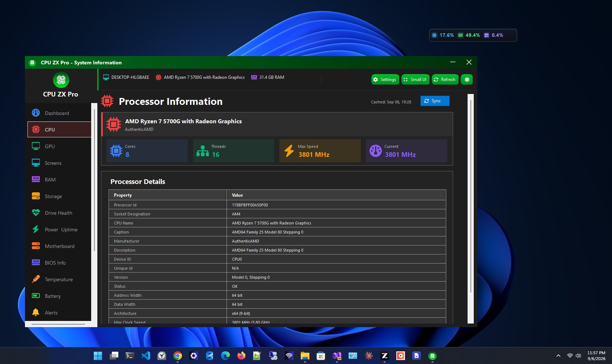Open Microsoft Edge from taskbar

coord(225,356)
